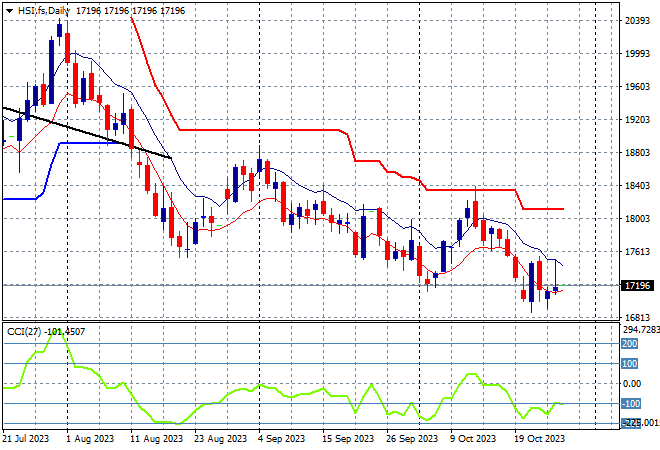The width and height of the screenshot is (660, 450).
Task: Click the 26 Sep 2023 date label
Action: [x=412, y=439]
